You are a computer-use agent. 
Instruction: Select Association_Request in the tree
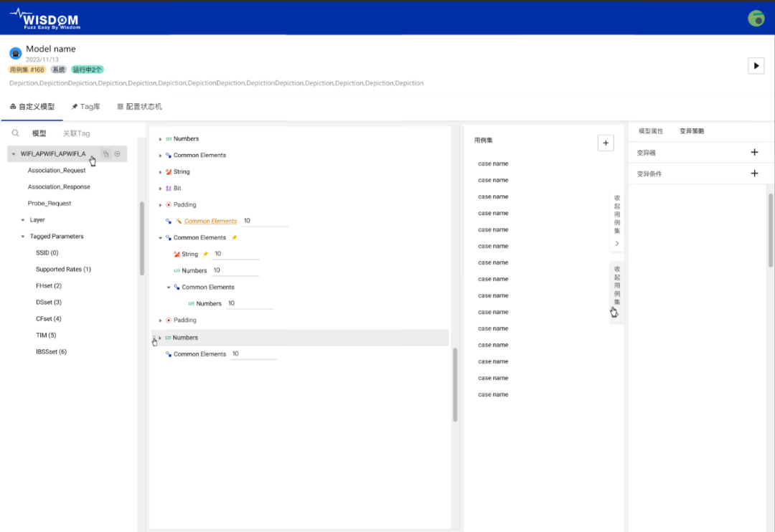click(57, 171)
